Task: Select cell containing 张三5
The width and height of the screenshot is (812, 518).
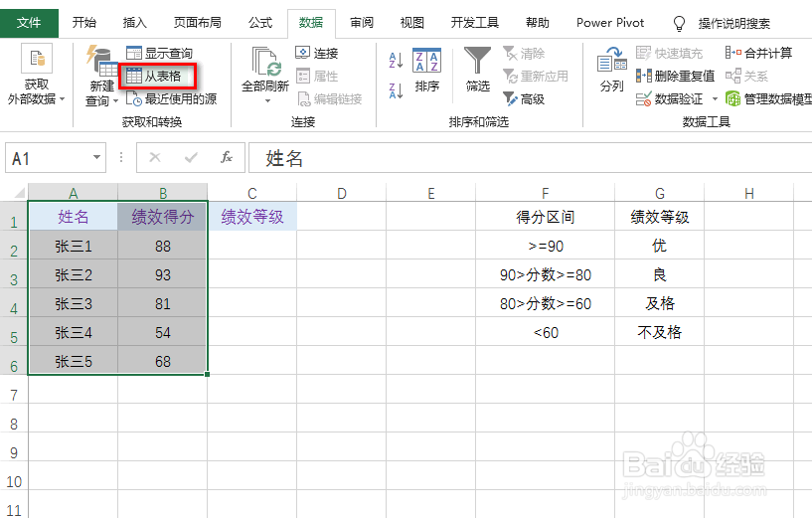Action: pos(73,361)
